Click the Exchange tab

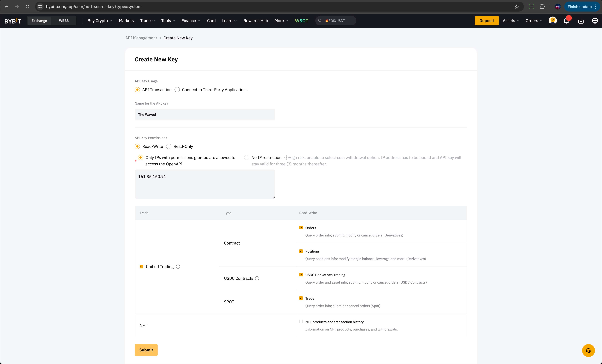click(x=39, y=20)
